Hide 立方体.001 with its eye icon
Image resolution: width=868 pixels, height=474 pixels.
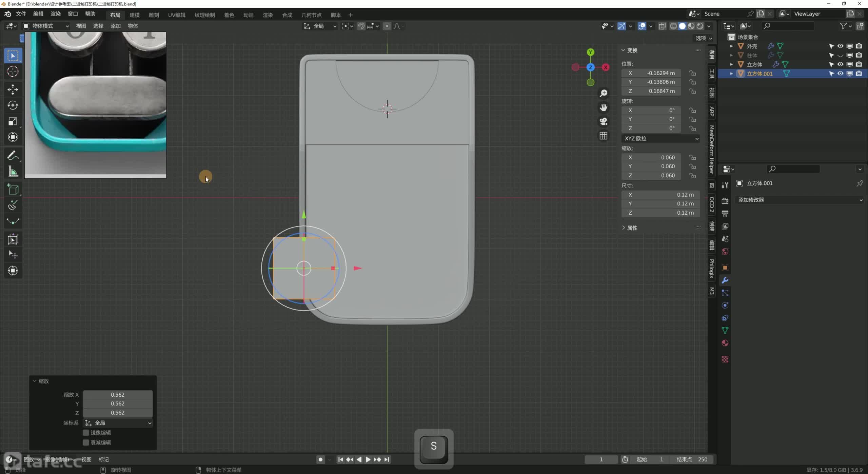(840, 74)
